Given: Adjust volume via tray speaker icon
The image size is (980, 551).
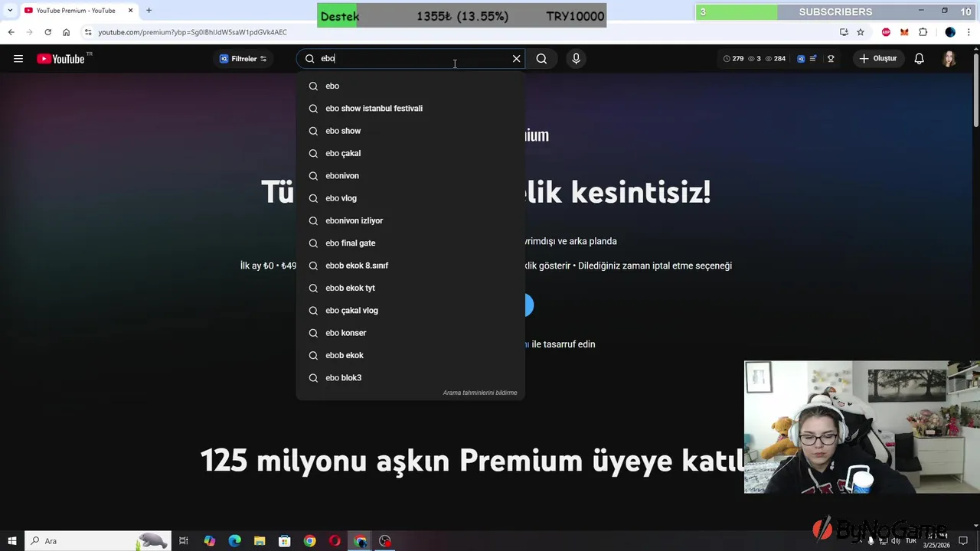Looking at the screenshot, I should (x=895, y=541).
